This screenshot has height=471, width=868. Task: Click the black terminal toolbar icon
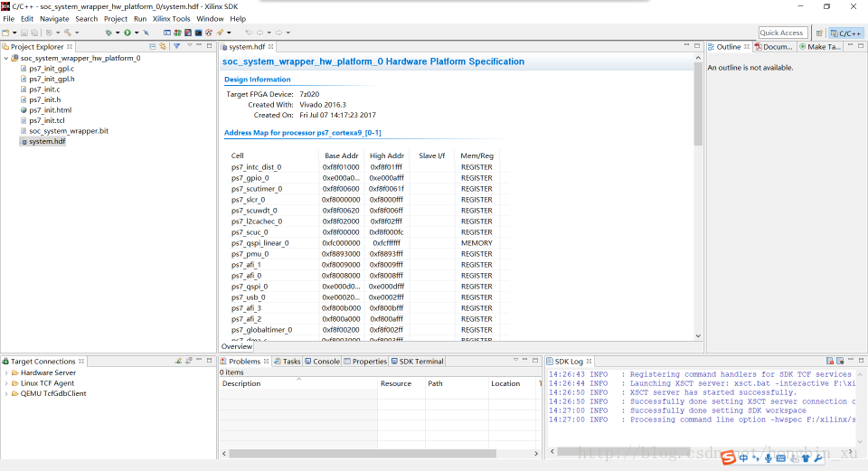point(198,33)
